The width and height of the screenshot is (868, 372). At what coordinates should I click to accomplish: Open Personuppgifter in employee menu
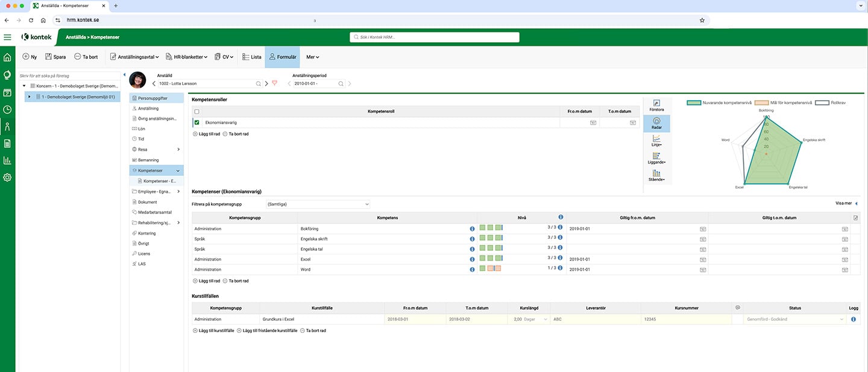pos(157,98)
